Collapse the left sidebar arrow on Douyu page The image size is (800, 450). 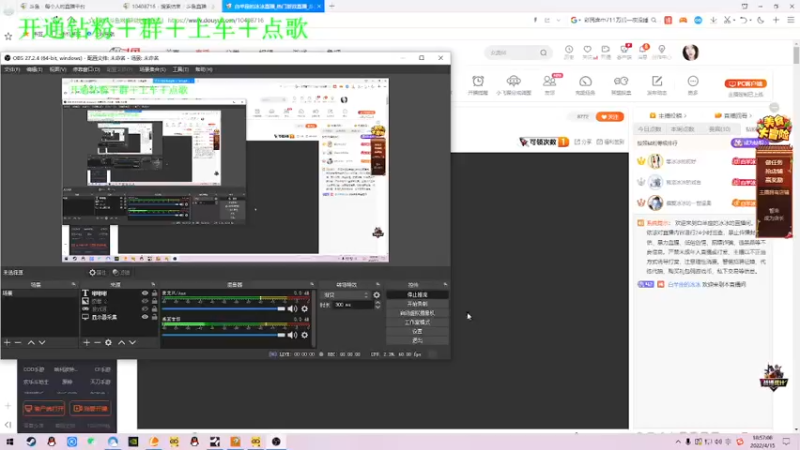(8, 424)
